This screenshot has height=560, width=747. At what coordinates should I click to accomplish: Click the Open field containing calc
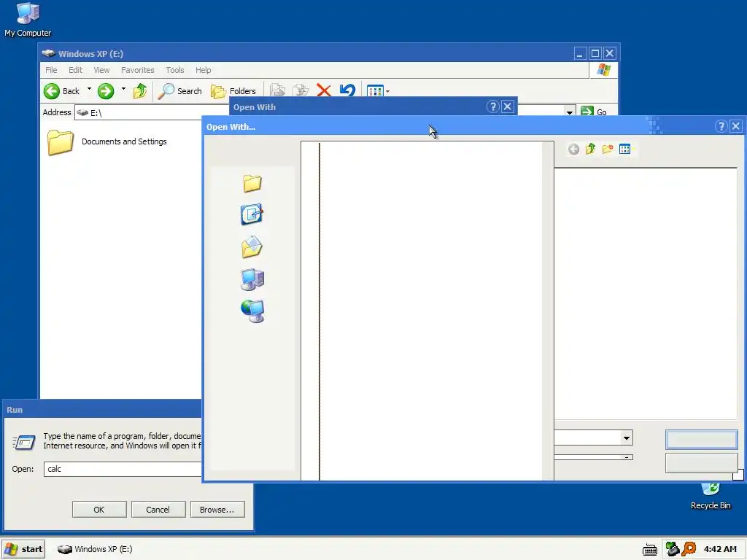pyautogui.click(x=123, y=469)
